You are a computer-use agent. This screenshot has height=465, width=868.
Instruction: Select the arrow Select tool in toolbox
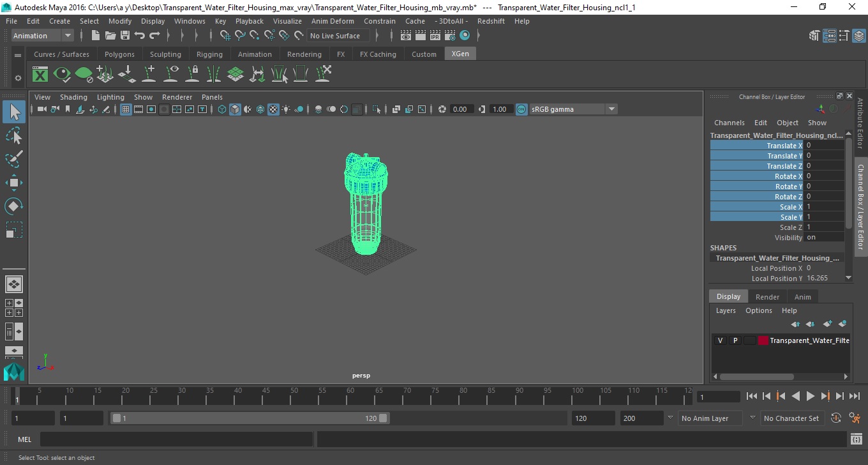click(14, 112)
